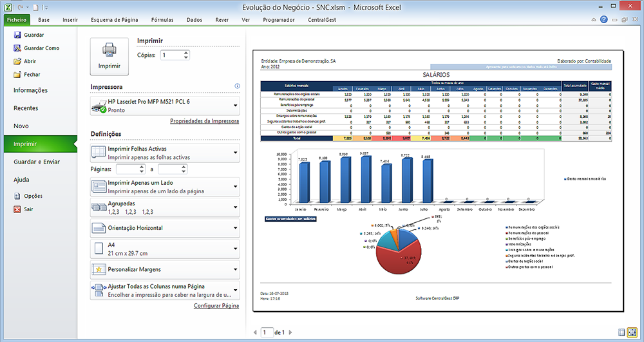Image resolution: width=644 pixels, height=342 pixels.
Task: Click the Excel application icon in title bar
Action: pos(8,7)
